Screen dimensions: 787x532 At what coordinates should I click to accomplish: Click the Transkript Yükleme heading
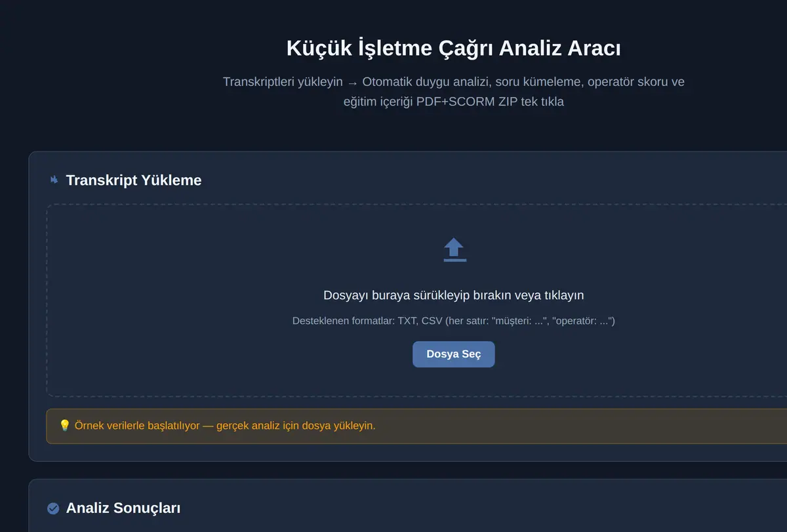pos(134,180)
